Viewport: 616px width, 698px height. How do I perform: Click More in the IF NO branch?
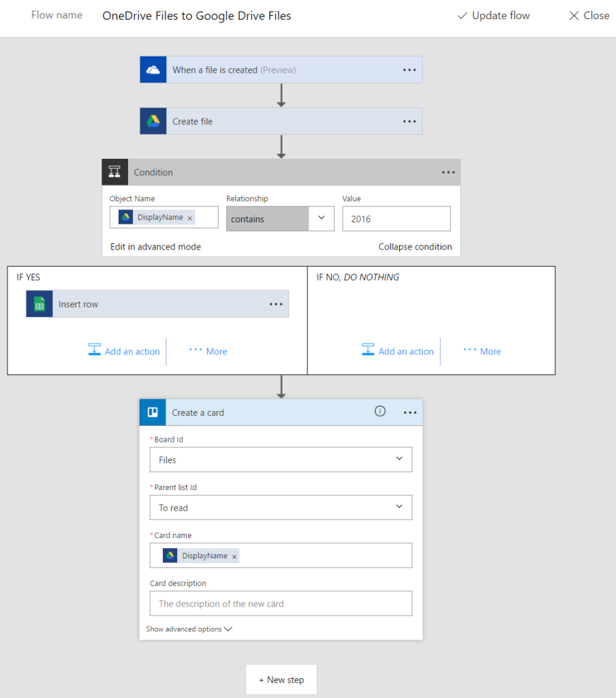[482, 351]
